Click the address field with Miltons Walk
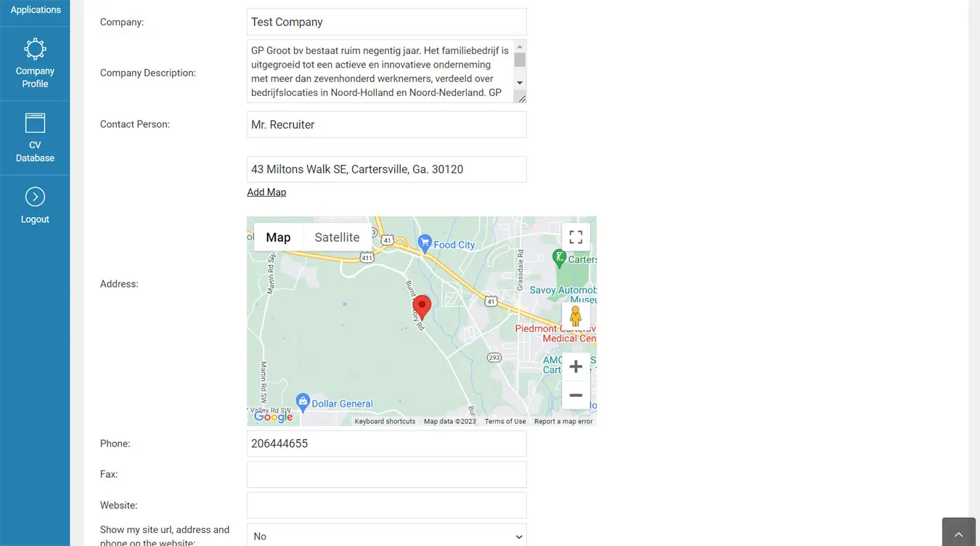Viewport: 980px width, 546px height. (x=386, y=169)
